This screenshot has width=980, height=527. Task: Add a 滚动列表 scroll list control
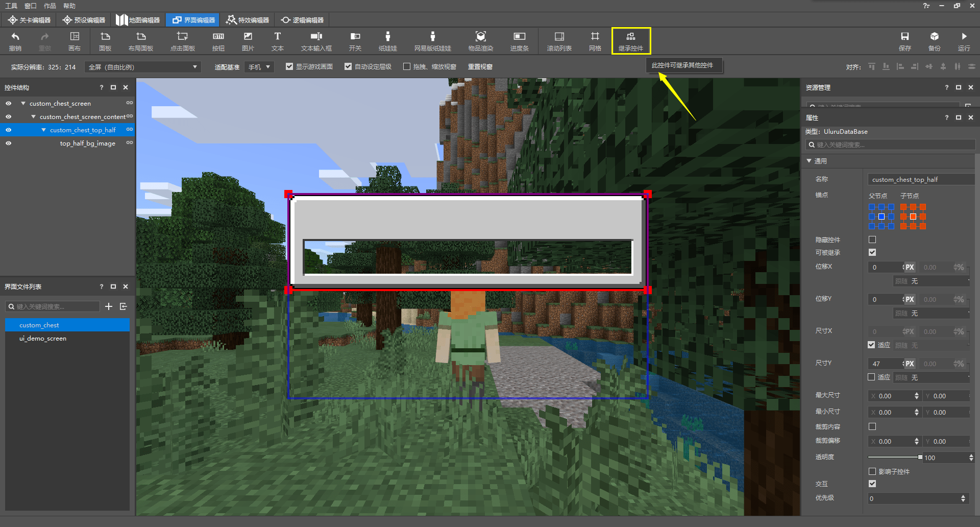pyautogui.click(x=559, y=41)
